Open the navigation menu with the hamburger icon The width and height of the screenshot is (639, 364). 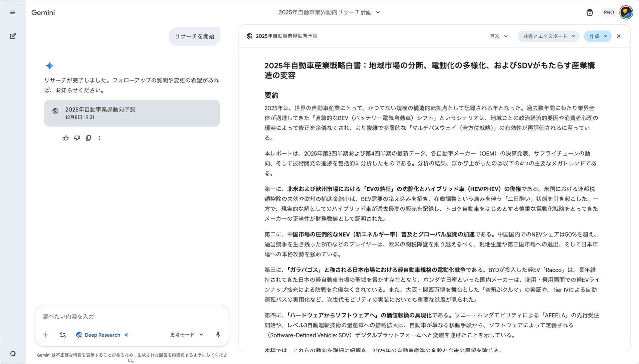tap(13, 12)
